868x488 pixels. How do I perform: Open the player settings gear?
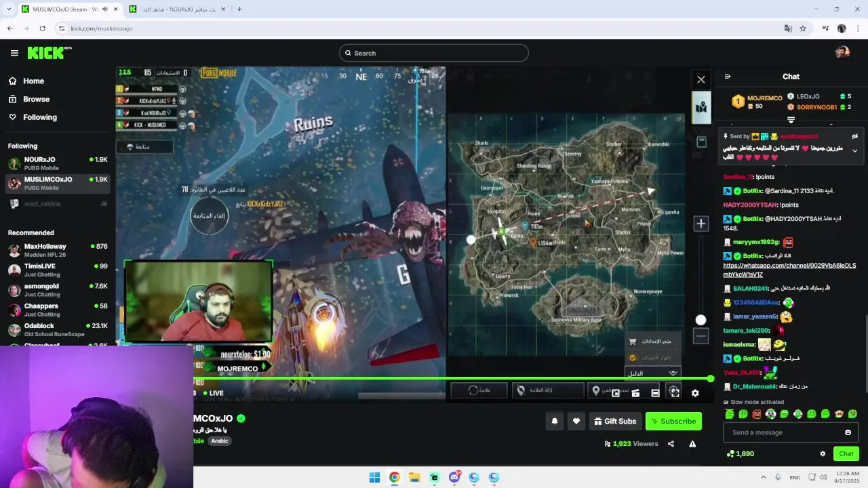[695, 393]
